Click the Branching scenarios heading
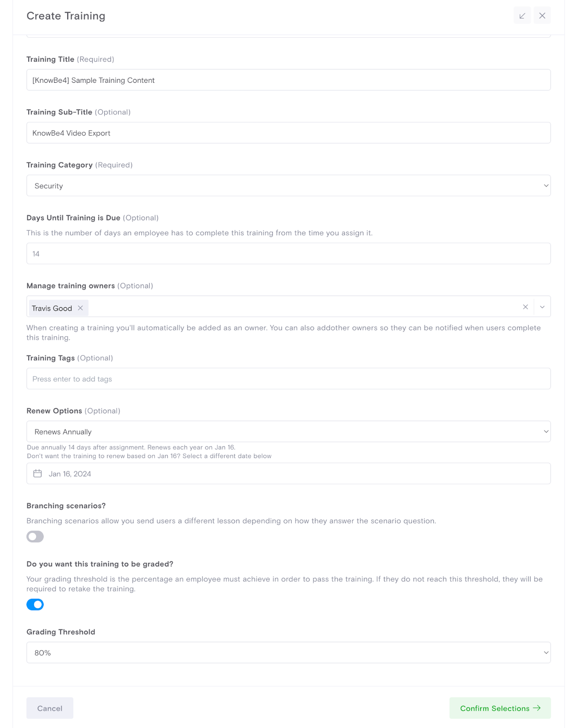 66,506
